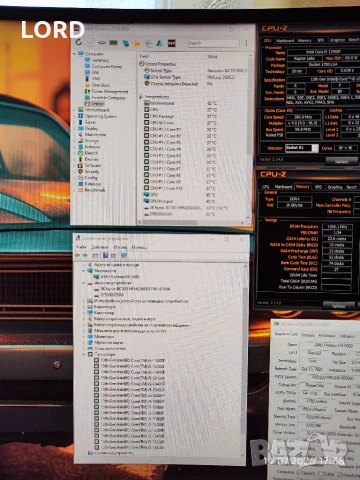This screenshot has width=360, height=480.
Task: Select Portable Computer in AIDA64 tree
Action: point(109,98)
